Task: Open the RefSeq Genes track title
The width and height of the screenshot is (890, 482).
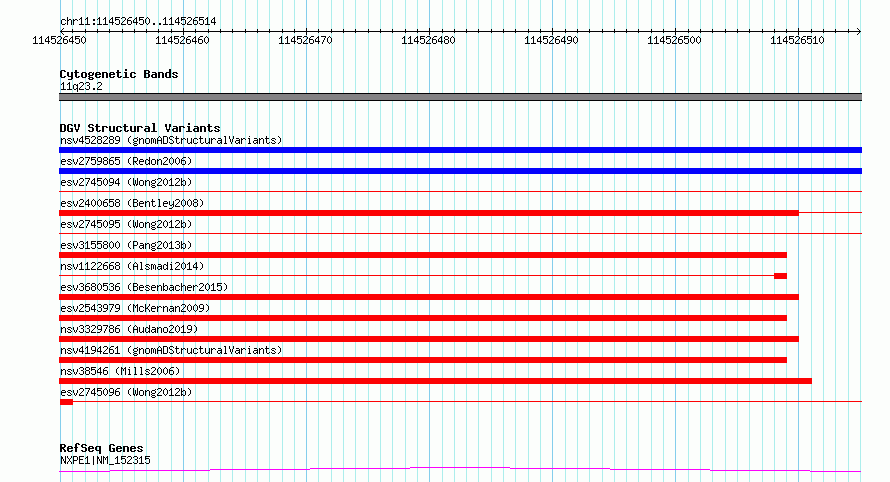Action: click(101, 448)
